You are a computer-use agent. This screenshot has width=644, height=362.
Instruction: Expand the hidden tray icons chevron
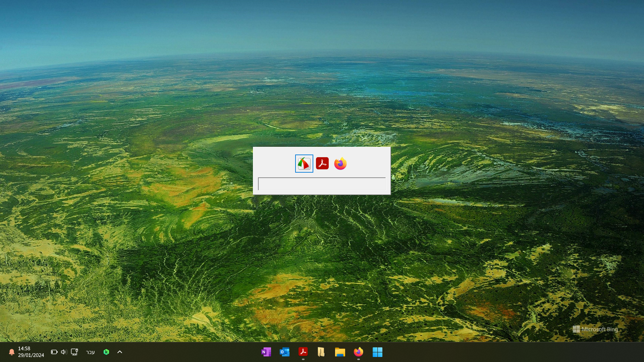tap(120, 352)
